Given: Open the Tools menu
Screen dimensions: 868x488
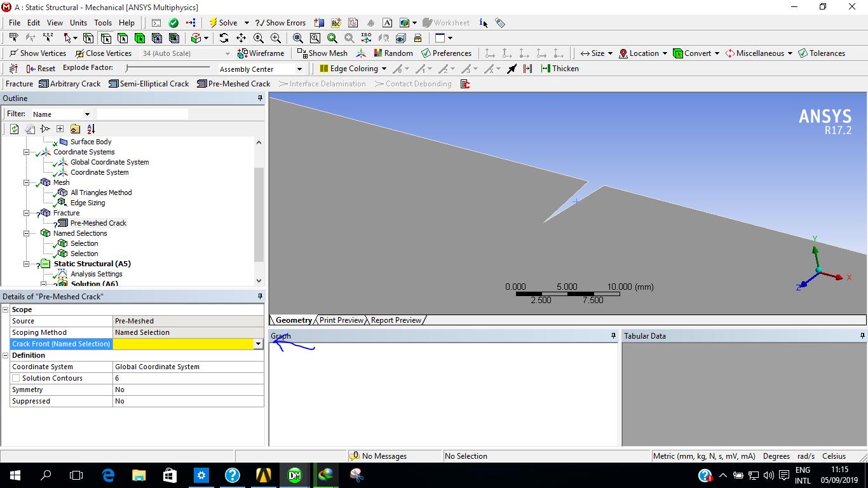Looking at the screenshot, I should click(x=103, y=23).
